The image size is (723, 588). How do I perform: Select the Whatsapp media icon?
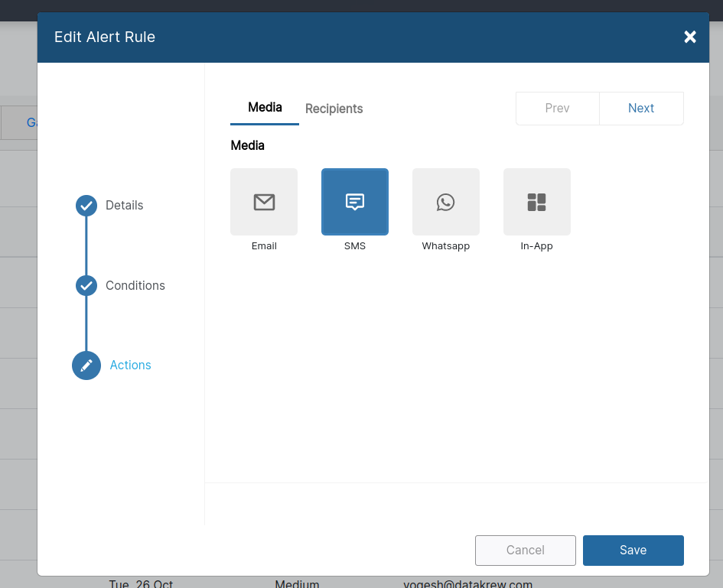[445, 202]
